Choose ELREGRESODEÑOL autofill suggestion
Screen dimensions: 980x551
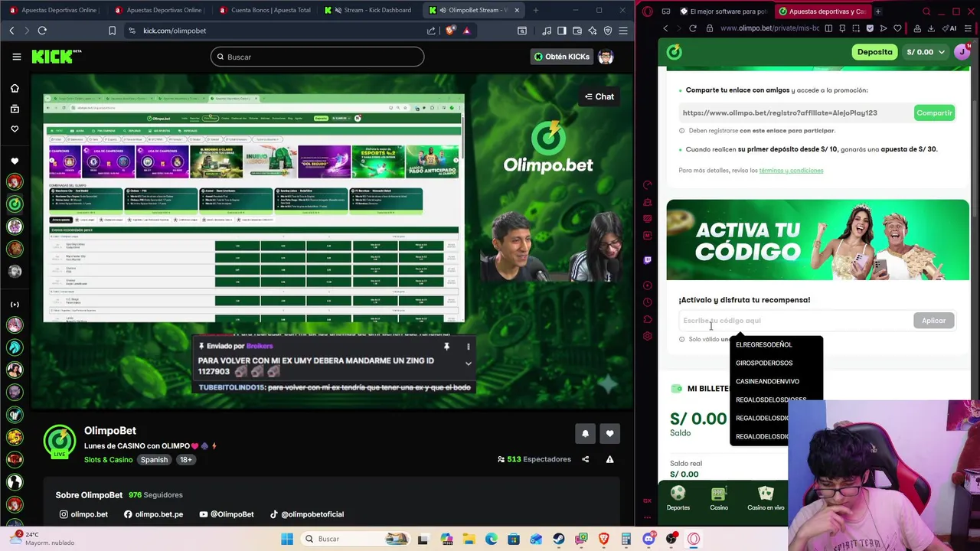pyautogui.click(x=776, y=345)
